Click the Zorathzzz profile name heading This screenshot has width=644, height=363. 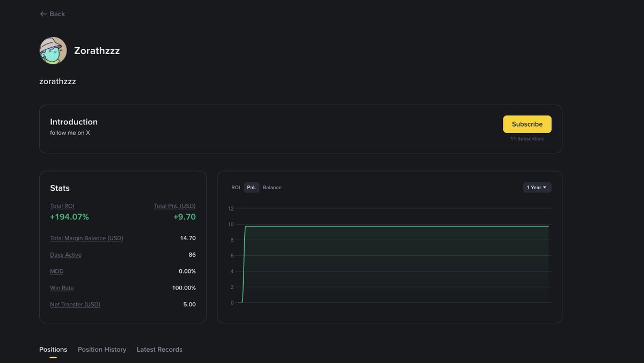tap(97, 51)
